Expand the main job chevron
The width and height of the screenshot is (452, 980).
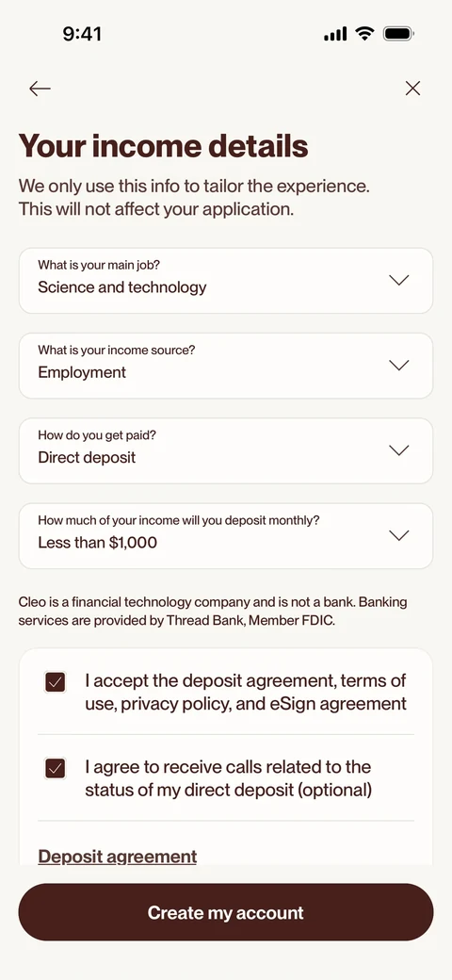coord(399,280)
